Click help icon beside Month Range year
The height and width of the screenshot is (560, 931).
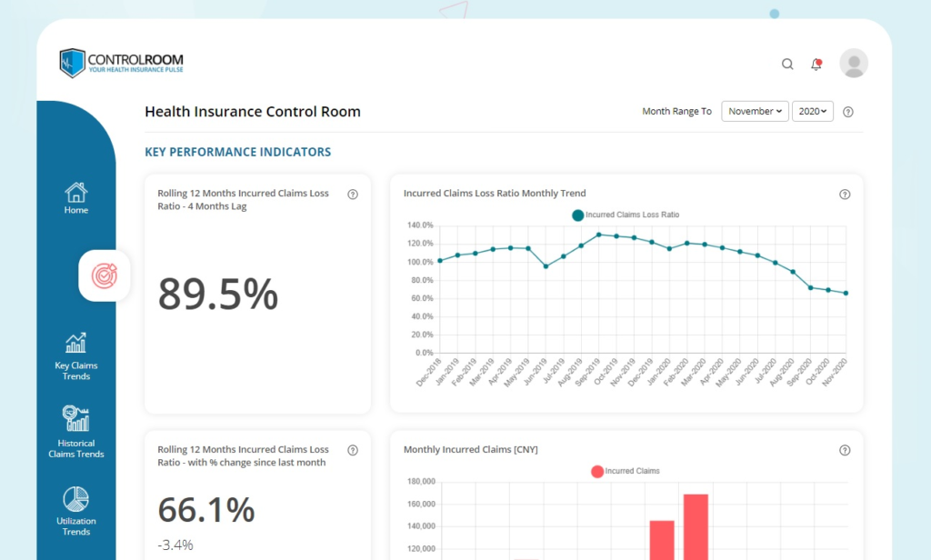pyautogui.click(x=848, y=112)
